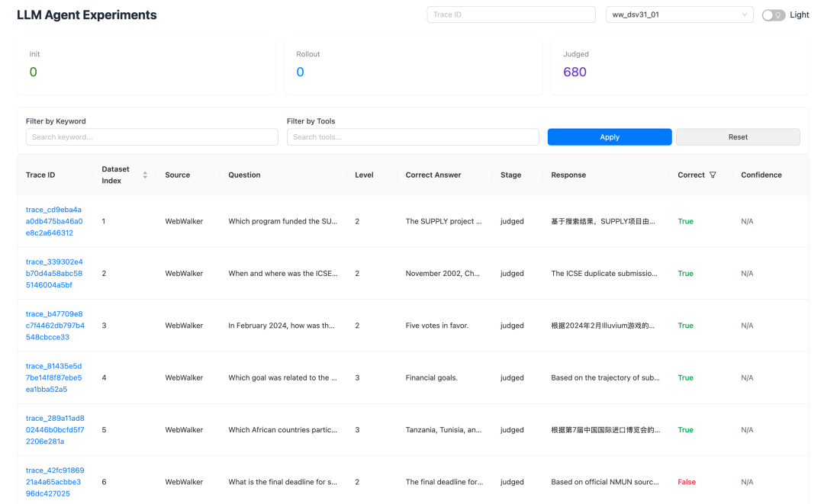Click question "Which African countries partic..."

point(283,429)
